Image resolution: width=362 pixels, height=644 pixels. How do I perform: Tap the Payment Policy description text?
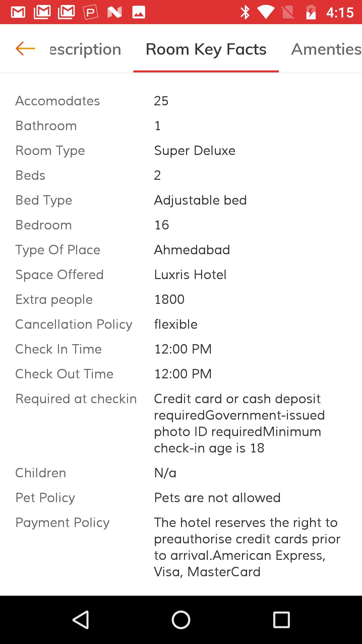pos(247,547)
